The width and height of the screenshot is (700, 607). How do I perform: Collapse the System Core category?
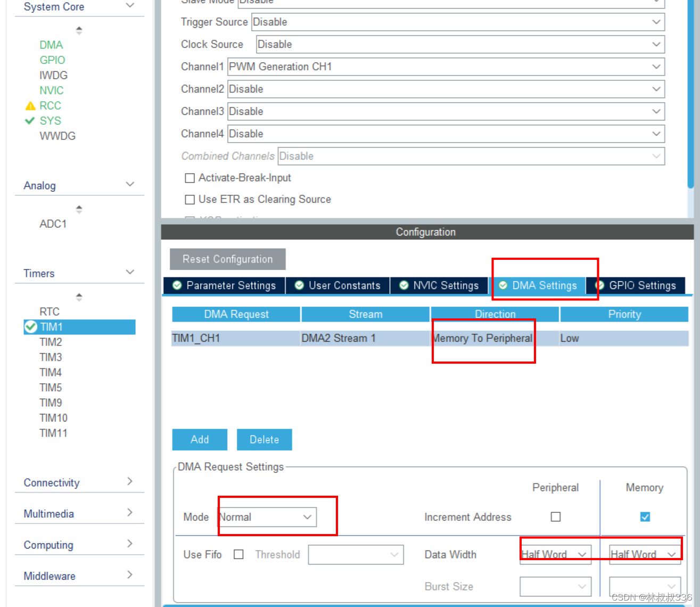(130, 6)
